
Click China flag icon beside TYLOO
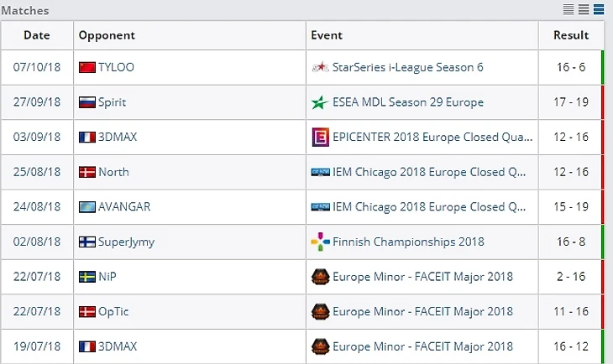point(86,67)
